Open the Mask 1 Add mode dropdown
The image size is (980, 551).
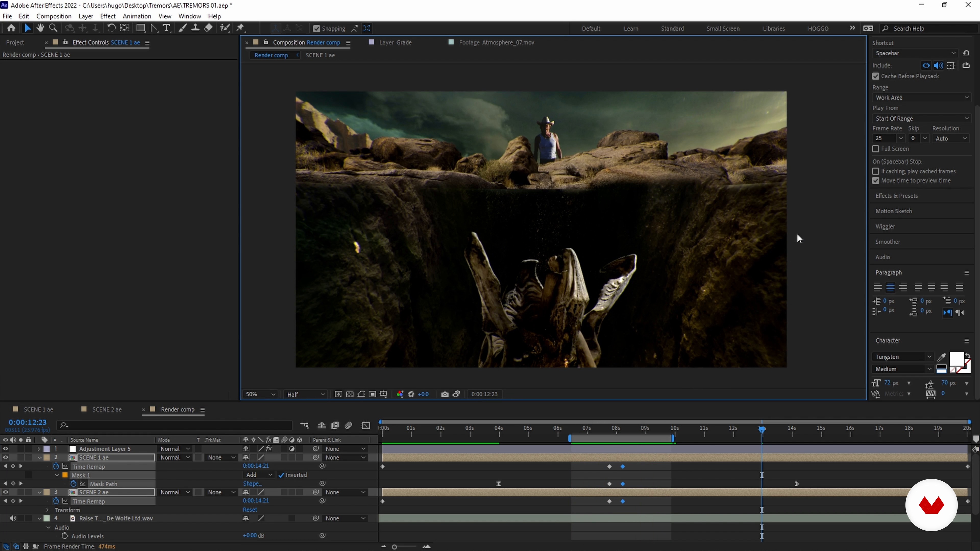coord(259,475)
